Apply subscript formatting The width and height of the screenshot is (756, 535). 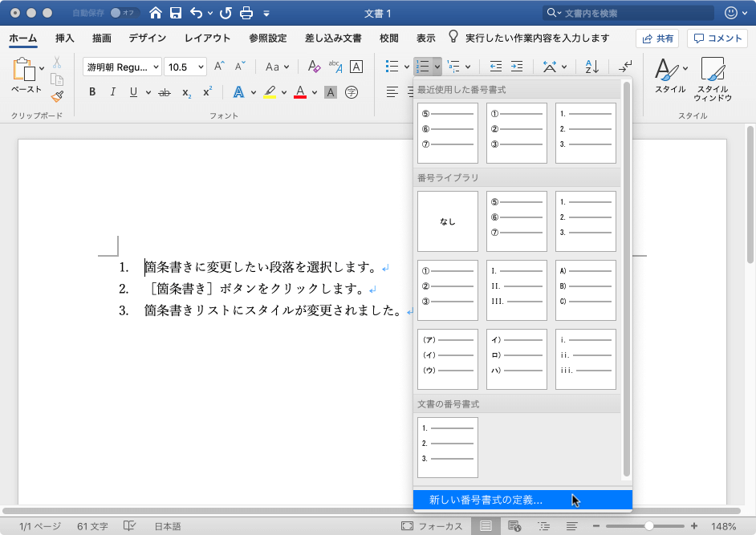(x=186, y=92)
